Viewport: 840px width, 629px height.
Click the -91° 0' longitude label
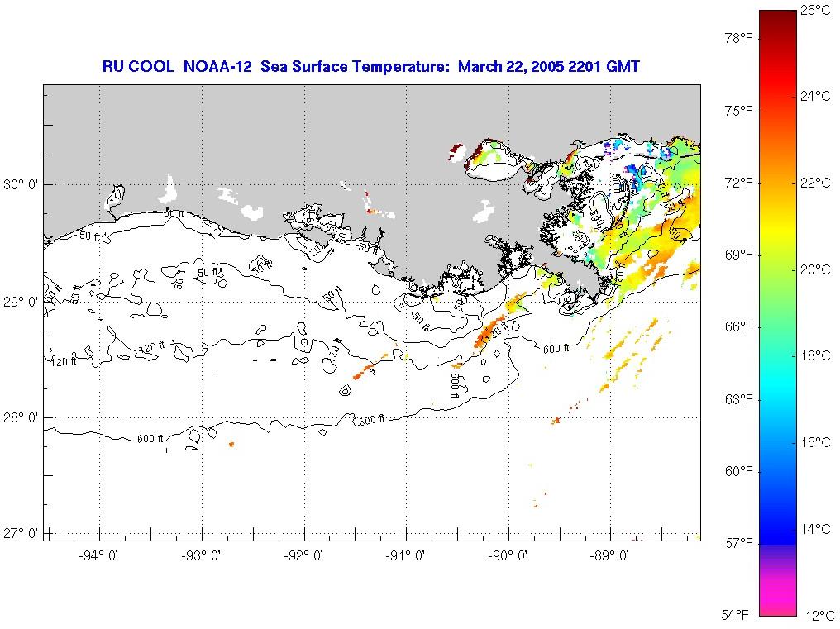[x=405, y=556]
